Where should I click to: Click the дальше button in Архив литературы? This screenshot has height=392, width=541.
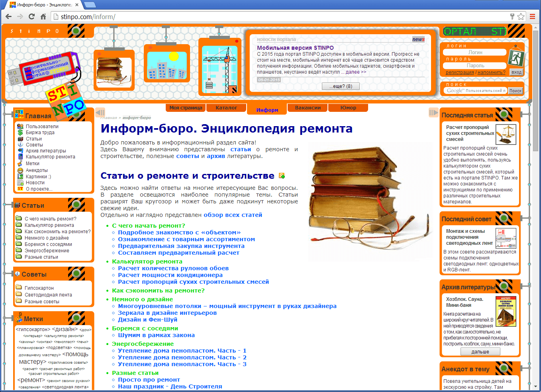pyautogui.click(x=480, y=352)
